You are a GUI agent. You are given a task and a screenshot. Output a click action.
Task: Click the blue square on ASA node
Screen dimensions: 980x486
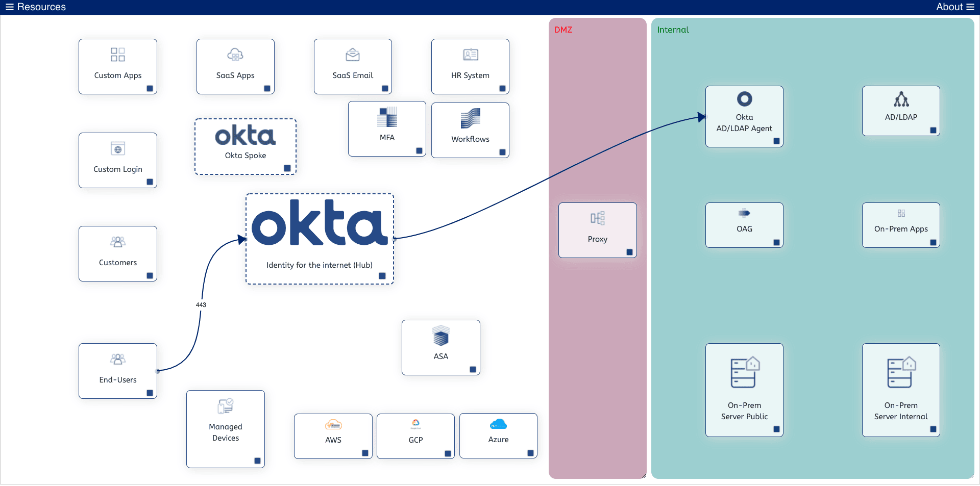click(473, 369)
